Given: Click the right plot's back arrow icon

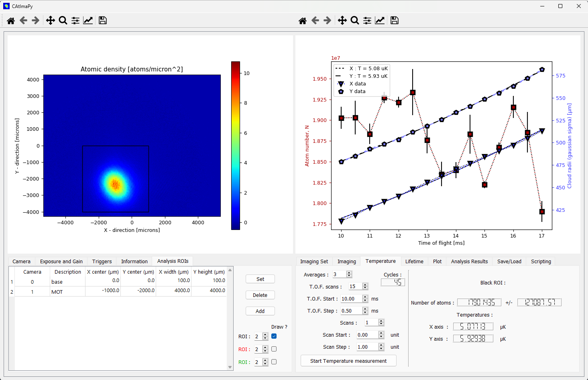Looking at the screenshot, I should (x=315, y=20).
